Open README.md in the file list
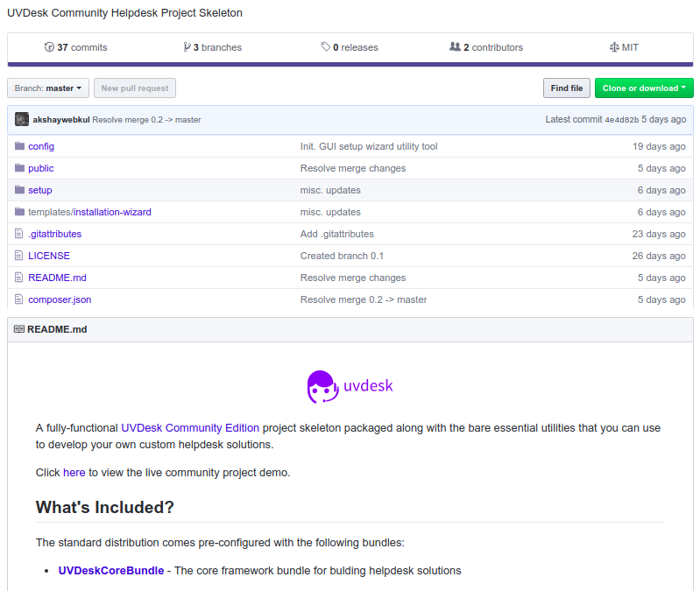 [x=57, y=278]
